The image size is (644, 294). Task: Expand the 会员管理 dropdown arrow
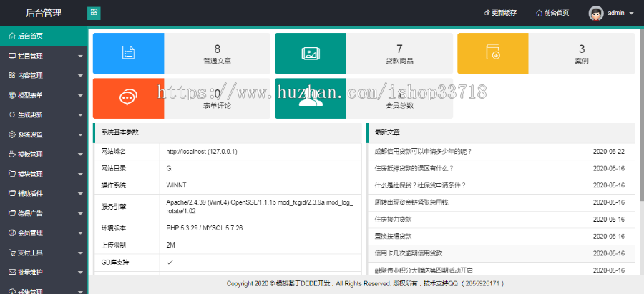[80, 233]
